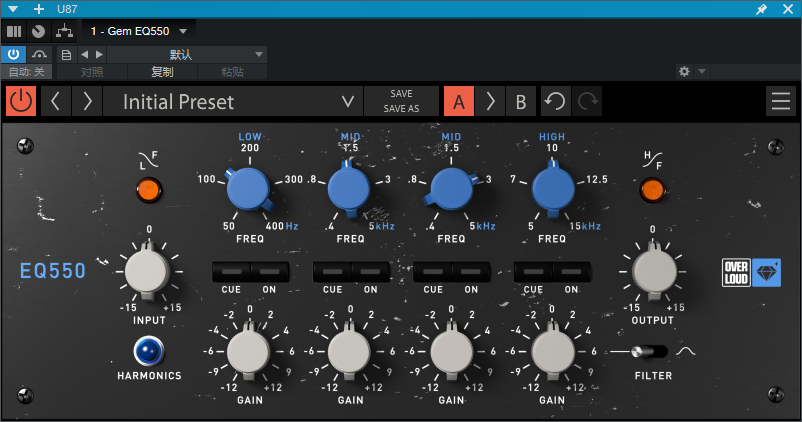This screenshot has height=422, width=802.
Task: Open the preset file document icon
Action: point(66,55)
